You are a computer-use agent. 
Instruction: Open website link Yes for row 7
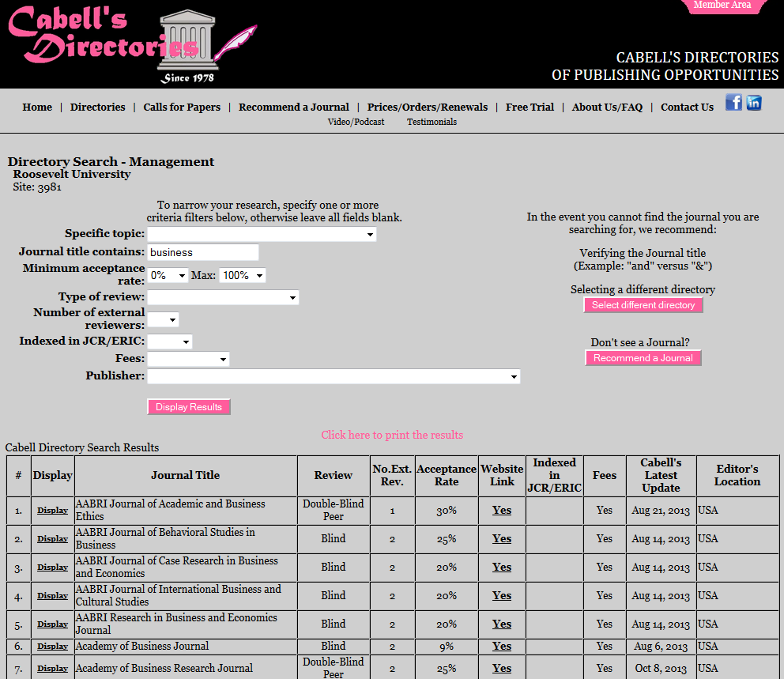coord(502,668)
